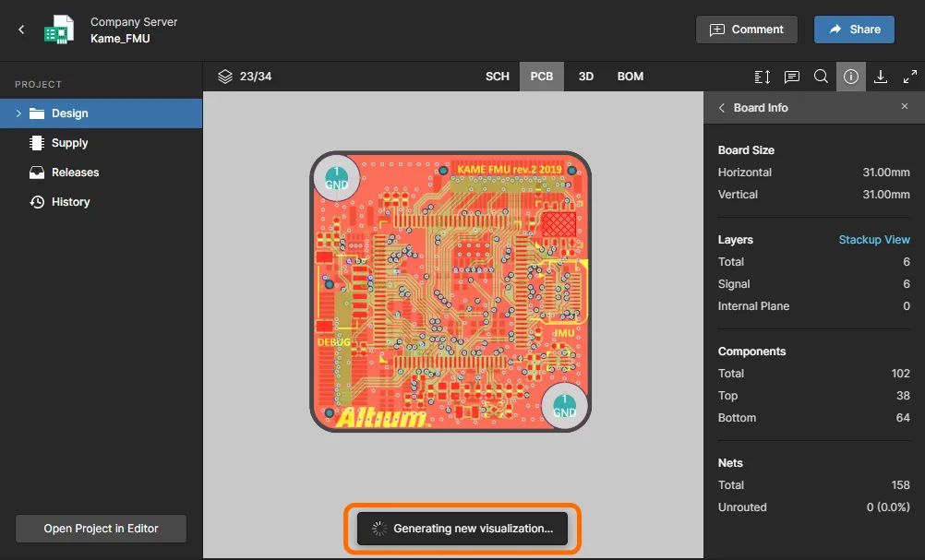Close the Board Info panel

(x=905, y=106)
